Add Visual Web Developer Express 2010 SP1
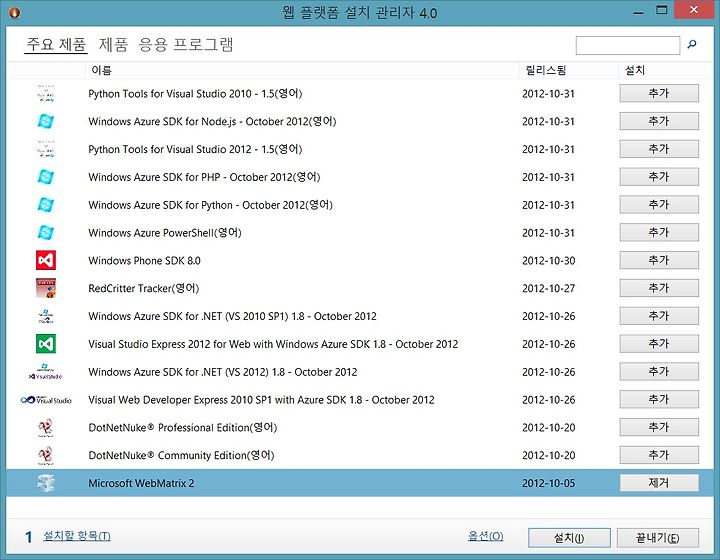The image size is (720, 560). point(659,399)
